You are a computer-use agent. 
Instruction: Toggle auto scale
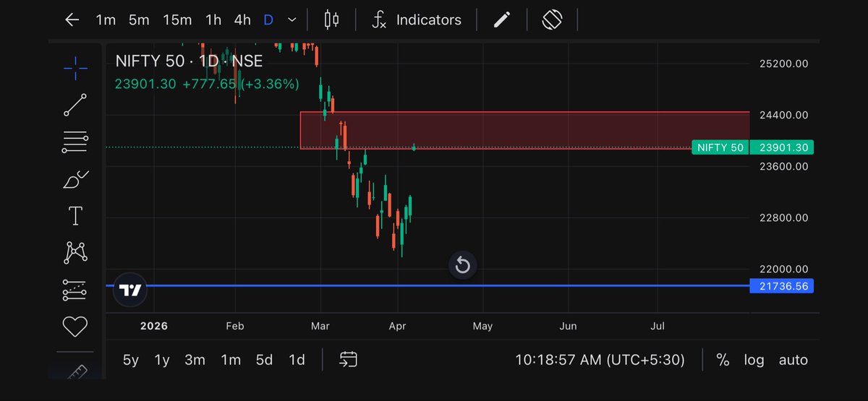coord(793,360)
